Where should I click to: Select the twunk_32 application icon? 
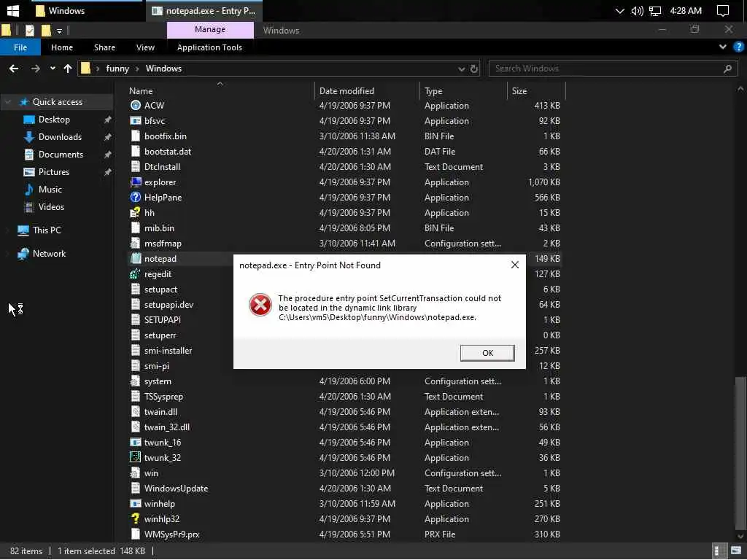pyautogui.click(x=135, y=458)
